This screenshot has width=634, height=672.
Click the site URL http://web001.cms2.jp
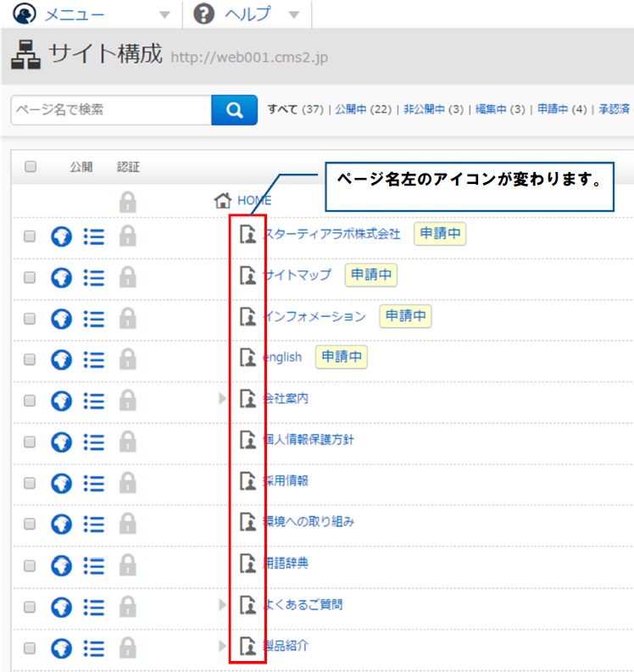[x=249, y=57]
